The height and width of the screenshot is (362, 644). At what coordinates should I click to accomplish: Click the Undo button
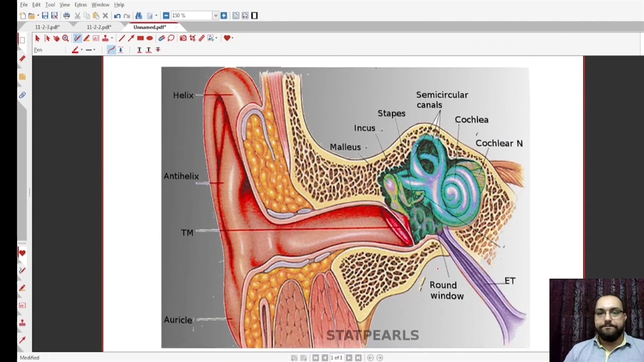pos(117,16)
